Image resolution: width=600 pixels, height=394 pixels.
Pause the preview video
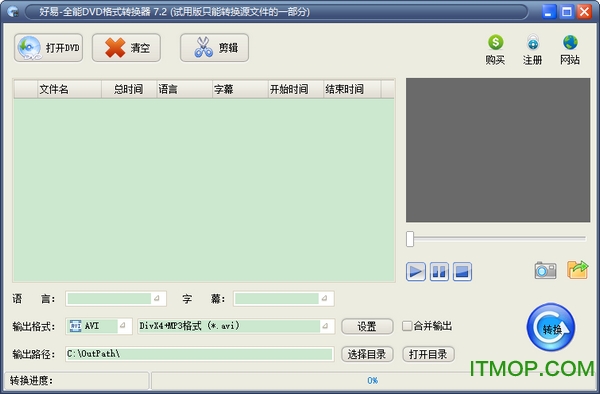[x=439, y=272]
